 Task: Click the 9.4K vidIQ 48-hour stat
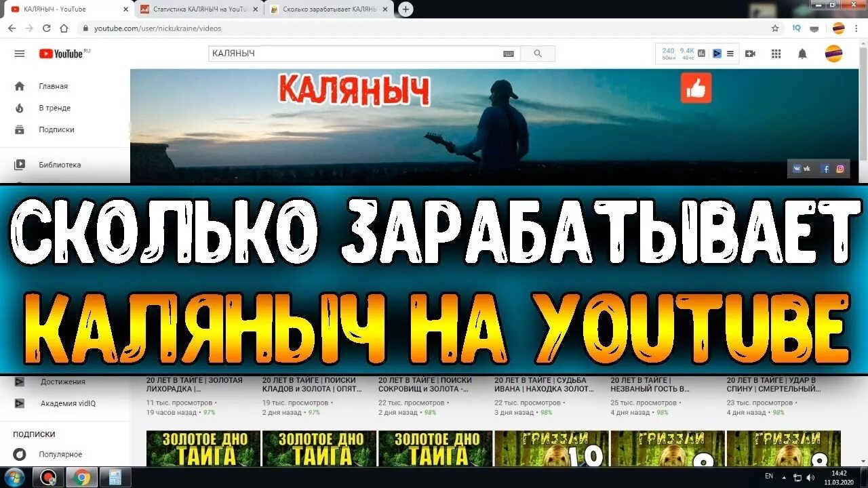click(x=688, y=54)
